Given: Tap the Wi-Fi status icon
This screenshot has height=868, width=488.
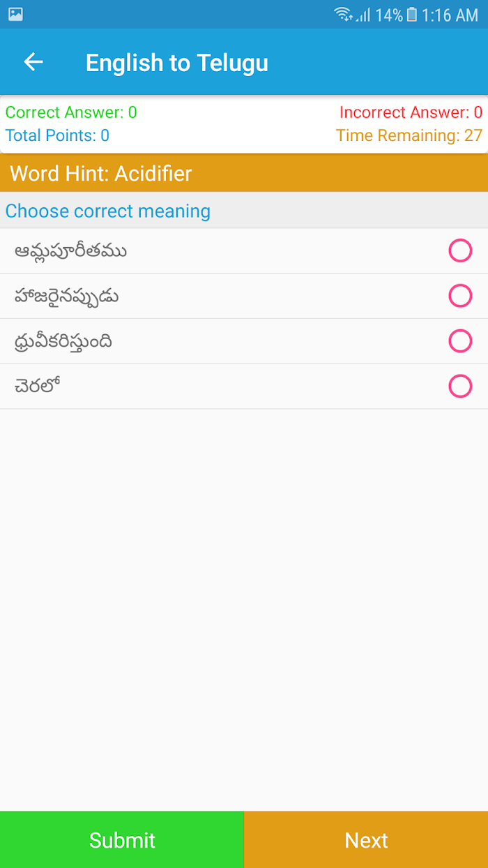Looking at the screenshot, I should click(x=343, y=14).
